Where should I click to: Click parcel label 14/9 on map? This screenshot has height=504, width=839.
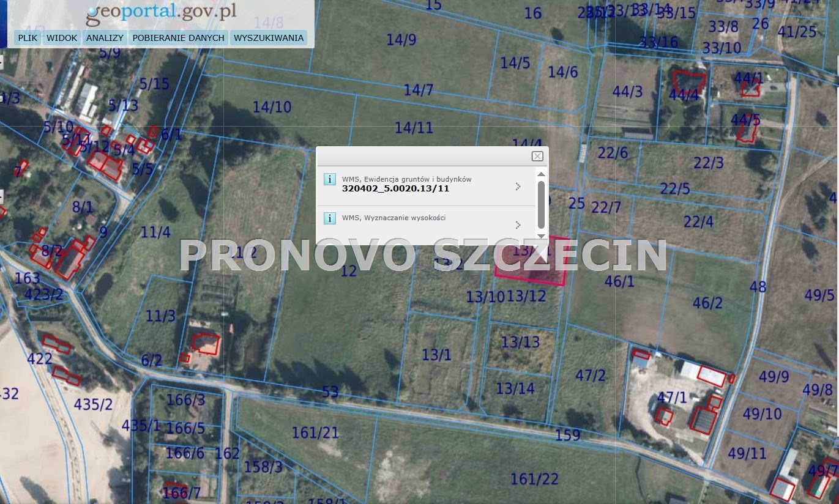[401, 40]
